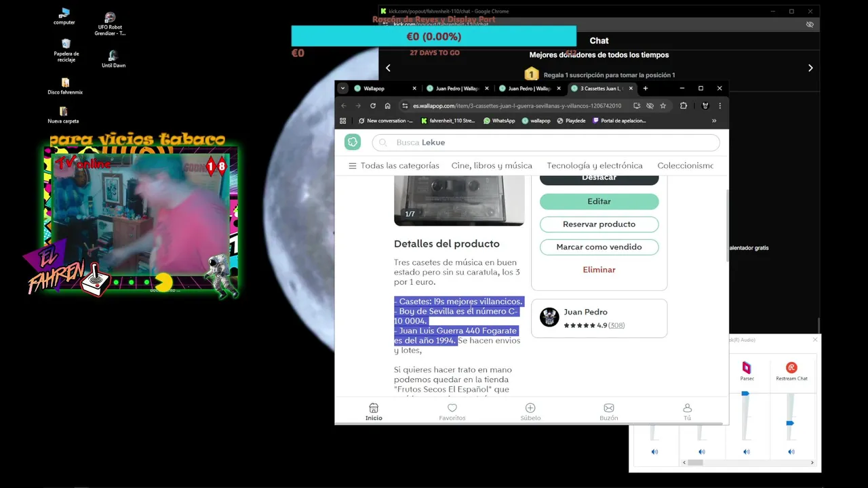Click the Eliminar link

point(599,270)
